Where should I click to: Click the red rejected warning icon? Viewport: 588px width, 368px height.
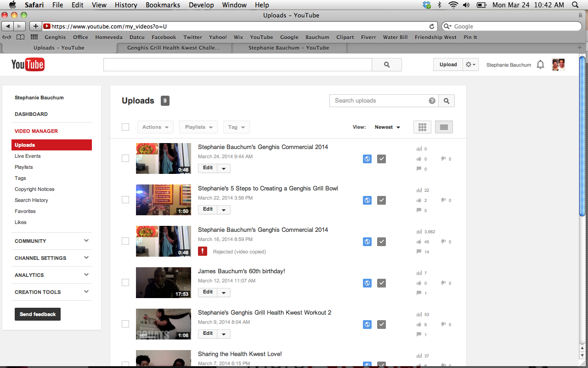tap(203, 251)
